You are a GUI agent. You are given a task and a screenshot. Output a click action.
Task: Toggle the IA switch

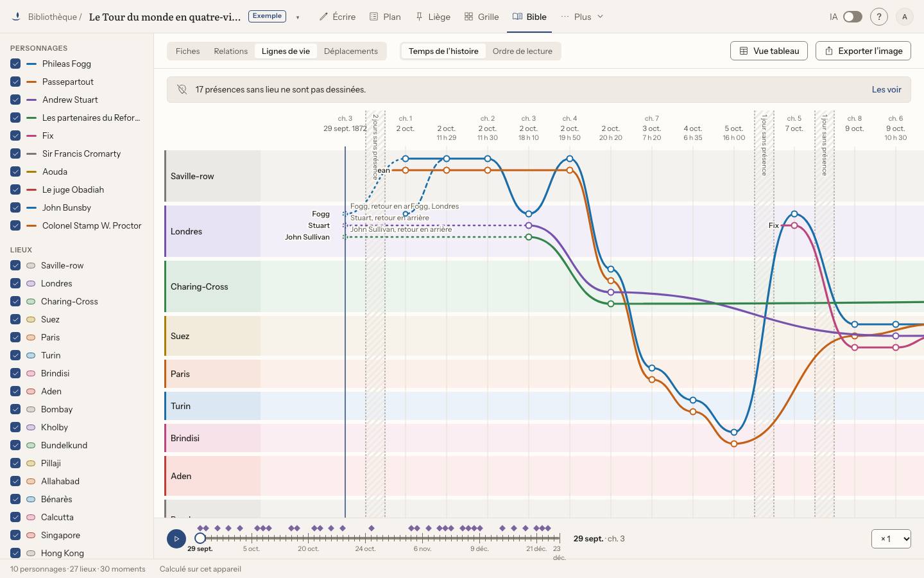point(852,17)
